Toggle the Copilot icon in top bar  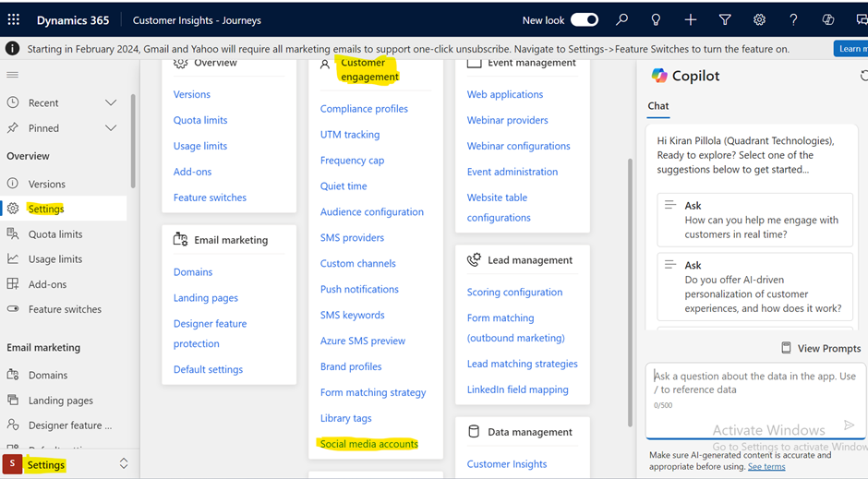[827, 20]
